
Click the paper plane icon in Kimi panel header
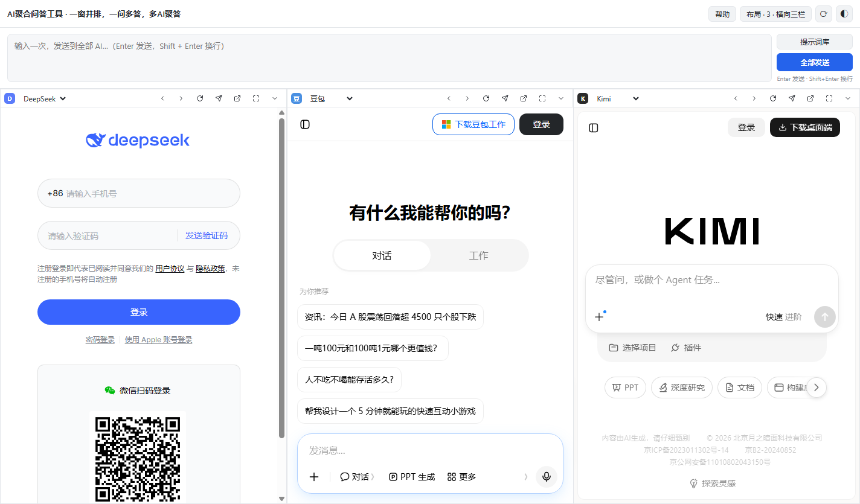[x=792, y=98]
